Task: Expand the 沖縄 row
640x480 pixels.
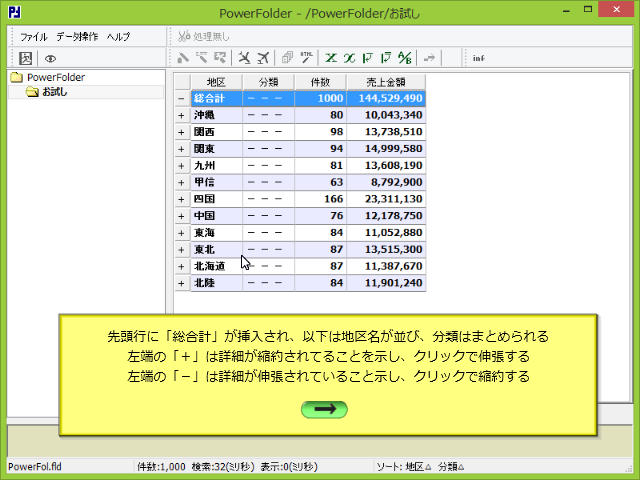Action: [x=182, y=115]
